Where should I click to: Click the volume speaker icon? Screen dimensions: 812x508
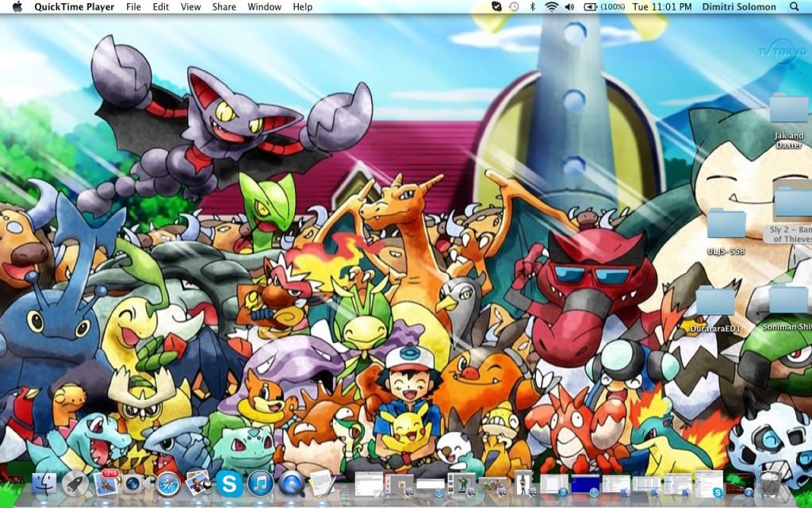coord(569,6)
